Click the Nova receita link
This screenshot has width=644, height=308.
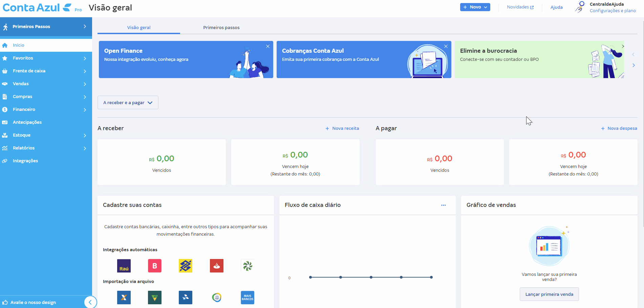pyautogui.click(x=342, y=128)
